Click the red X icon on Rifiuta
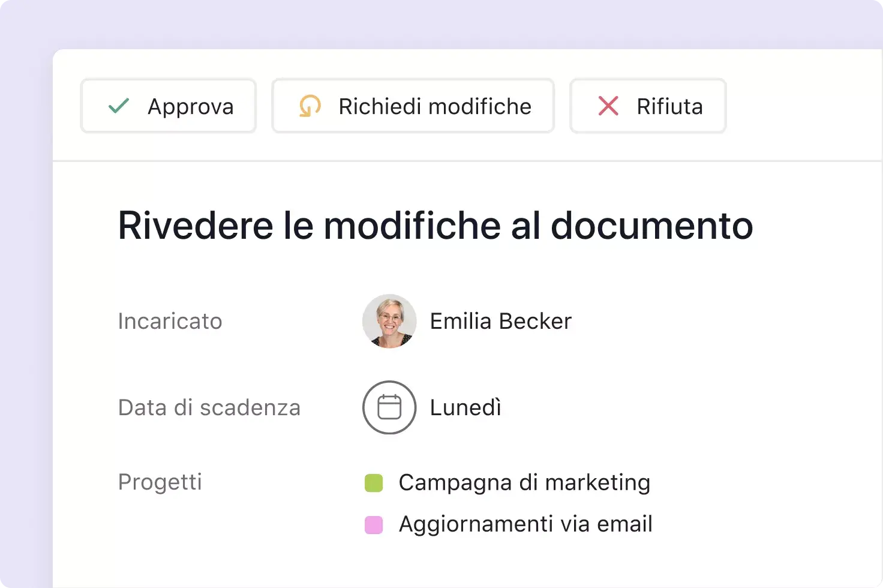This screenshot has width=883, height=588. [x=607, y=106]
